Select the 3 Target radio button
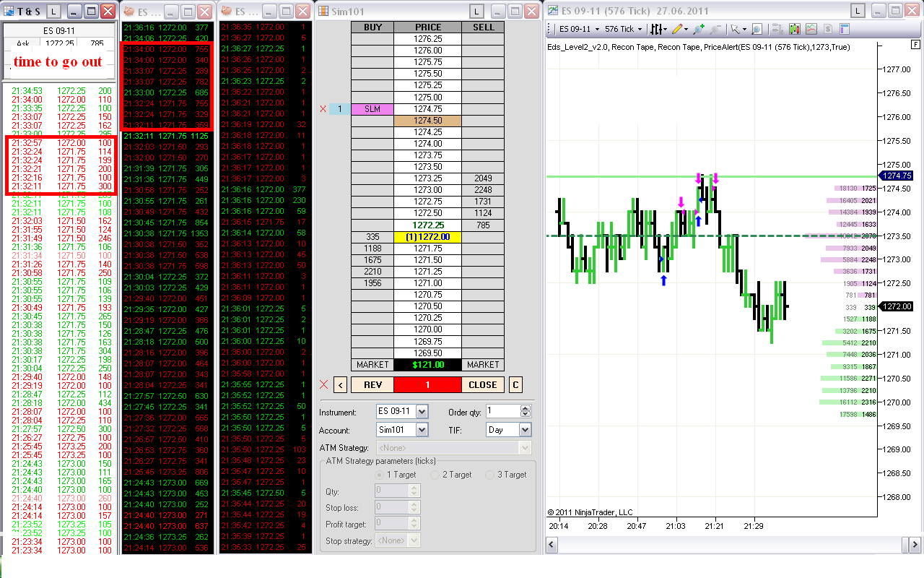The width and height of the screenshot is (924, 578). (x=490, y=475)
